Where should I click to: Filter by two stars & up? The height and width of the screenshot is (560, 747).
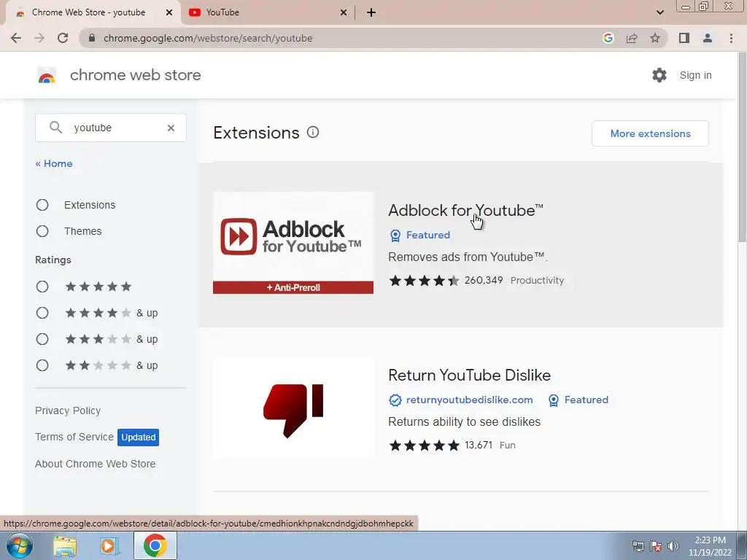(42, 365)
